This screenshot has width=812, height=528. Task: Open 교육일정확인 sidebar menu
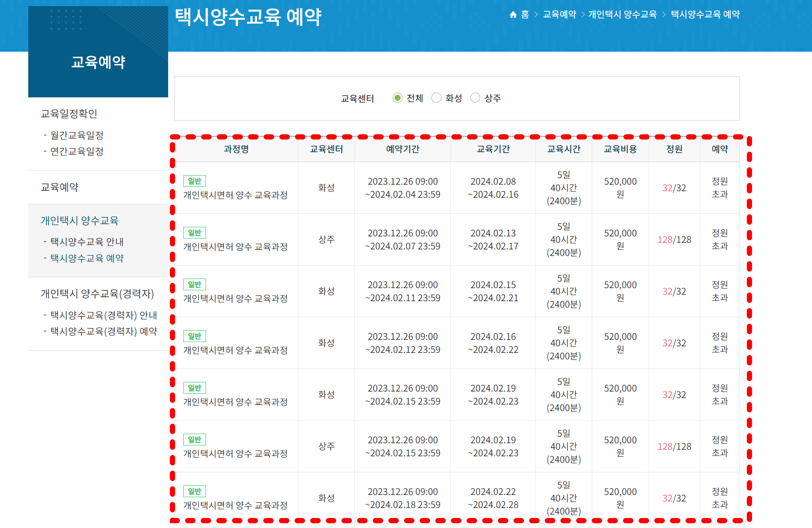tap(69, 114)
